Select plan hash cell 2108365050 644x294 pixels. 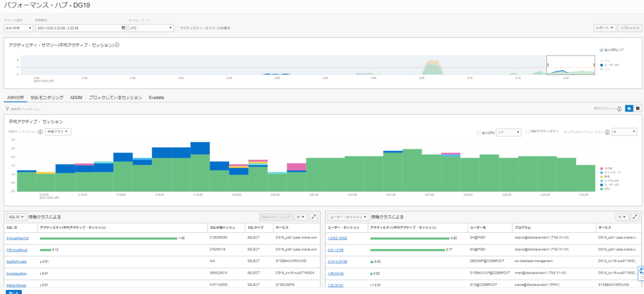point(219,237)
